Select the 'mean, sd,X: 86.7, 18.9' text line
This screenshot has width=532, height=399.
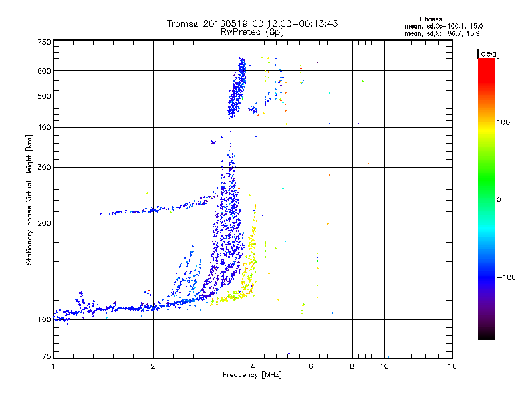pos(442,33)
